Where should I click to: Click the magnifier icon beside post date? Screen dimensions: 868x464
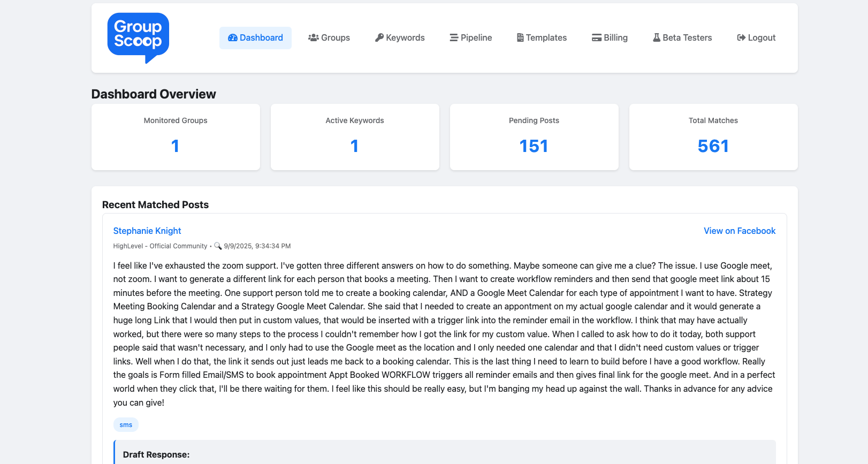(218, 246)
